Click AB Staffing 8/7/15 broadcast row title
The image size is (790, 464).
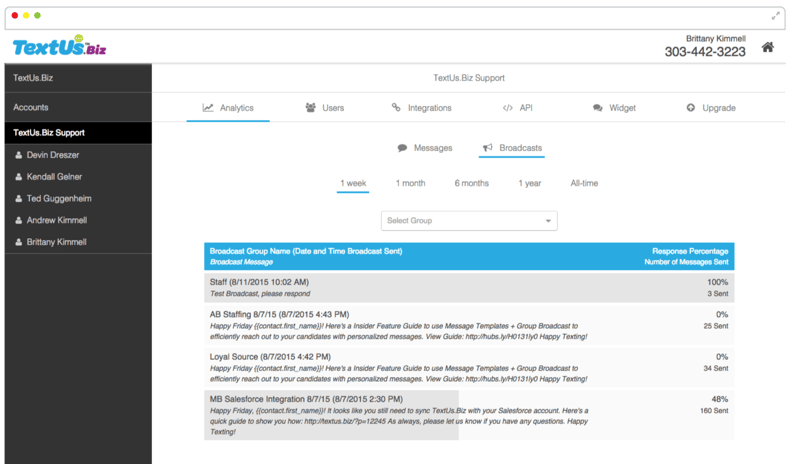coord(279,314)
